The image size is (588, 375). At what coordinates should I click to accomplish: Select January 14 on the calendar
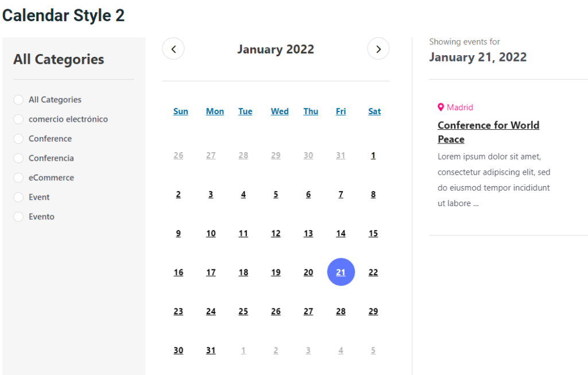341,233
